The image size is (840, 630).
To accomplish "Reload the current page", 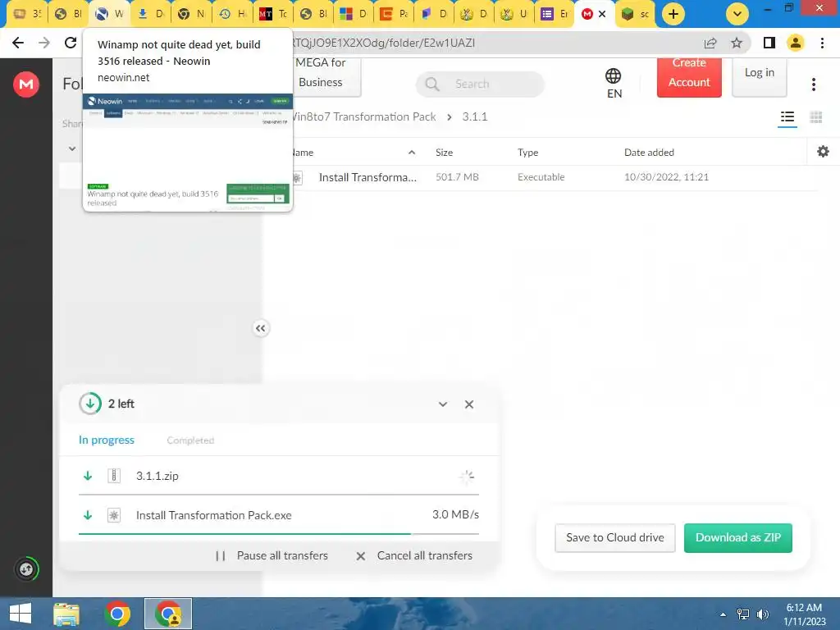I will (x=71, y=43).
